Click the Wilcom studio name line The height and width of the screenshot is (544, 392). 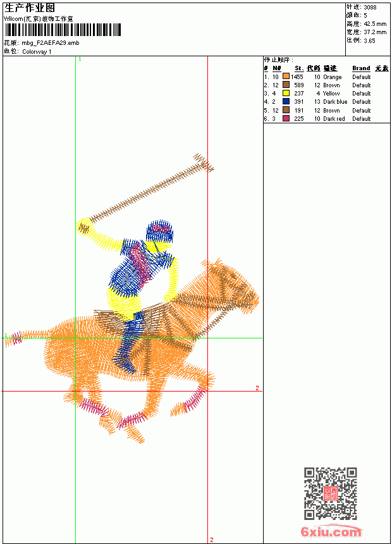pos(39,19)
